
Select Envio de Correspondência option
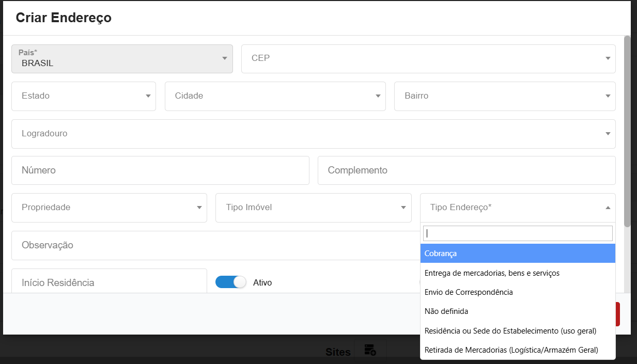(517, 292)
